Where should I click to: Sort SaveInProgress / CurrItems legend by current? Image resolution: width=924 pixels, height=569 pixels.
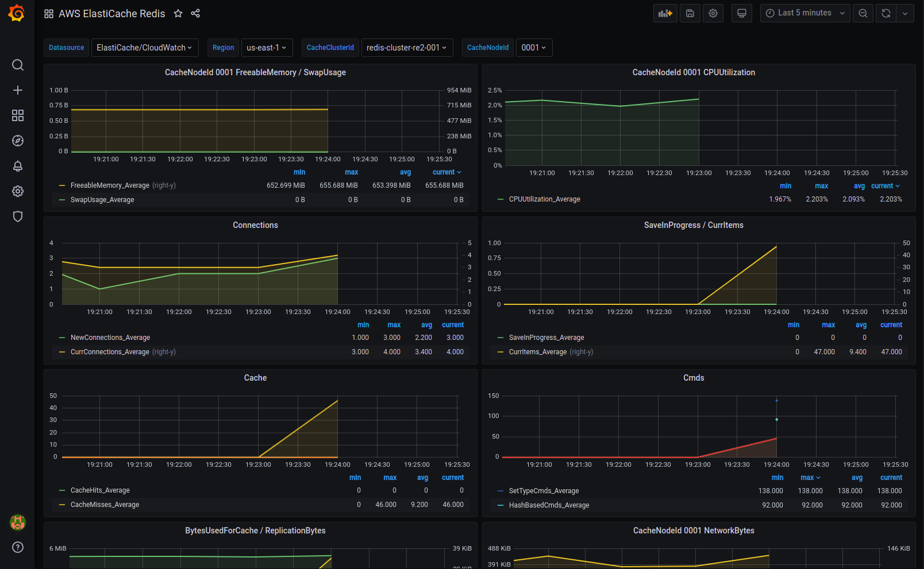point(891,325)
